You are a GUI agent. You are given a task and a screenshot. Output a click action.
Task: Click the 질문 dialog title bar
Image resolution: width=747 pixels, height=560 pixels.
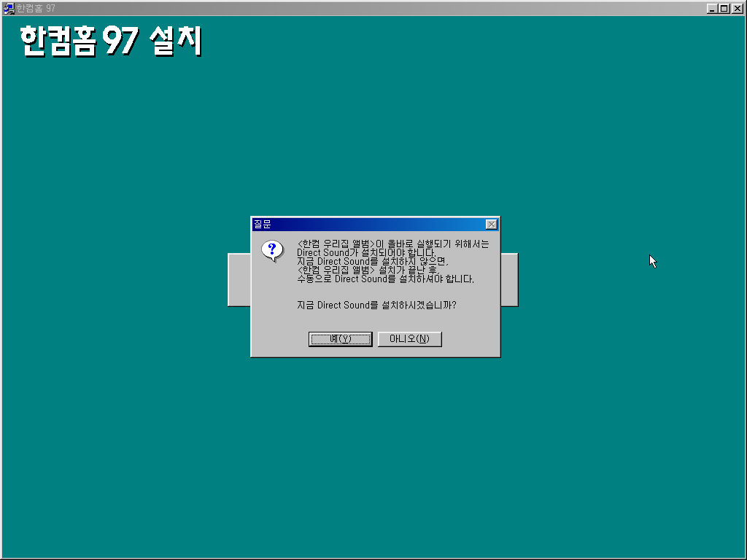point(376,225)
